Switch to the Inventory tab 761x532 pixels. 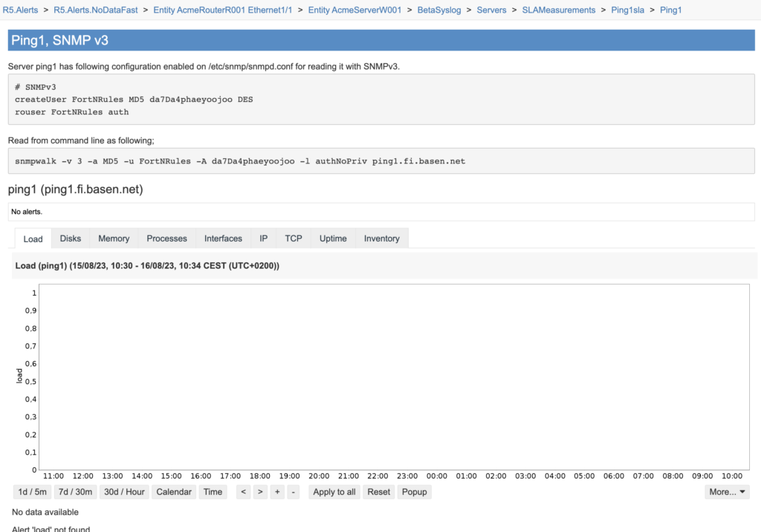pyautogui.click(x=381, y=239)
